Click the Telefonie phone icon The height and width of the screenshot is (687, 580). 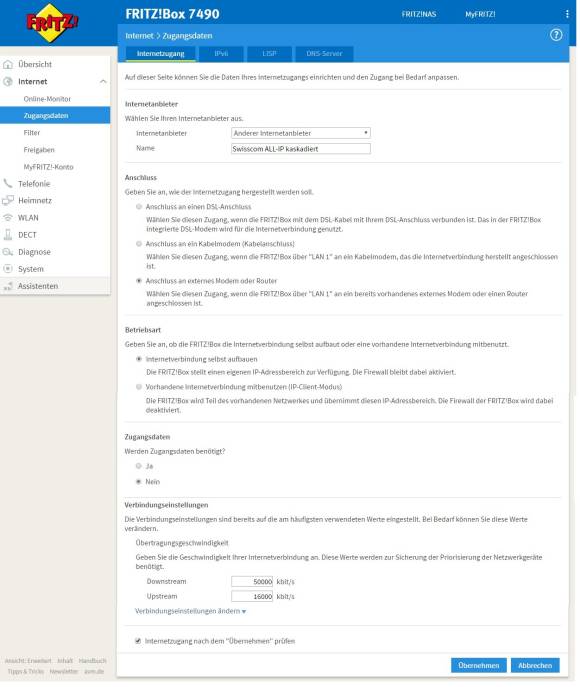click(x=8, y=184)
